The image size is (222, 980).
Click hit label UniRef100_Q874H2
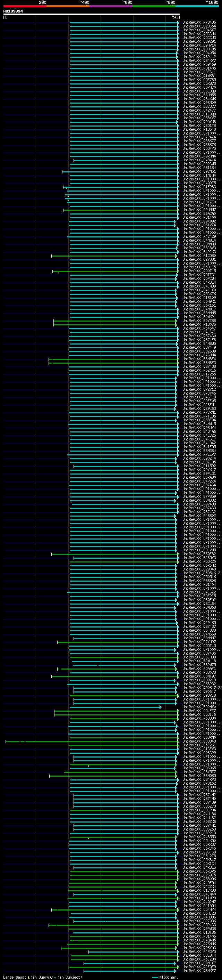pyautogui.click(x=199, y=795)
